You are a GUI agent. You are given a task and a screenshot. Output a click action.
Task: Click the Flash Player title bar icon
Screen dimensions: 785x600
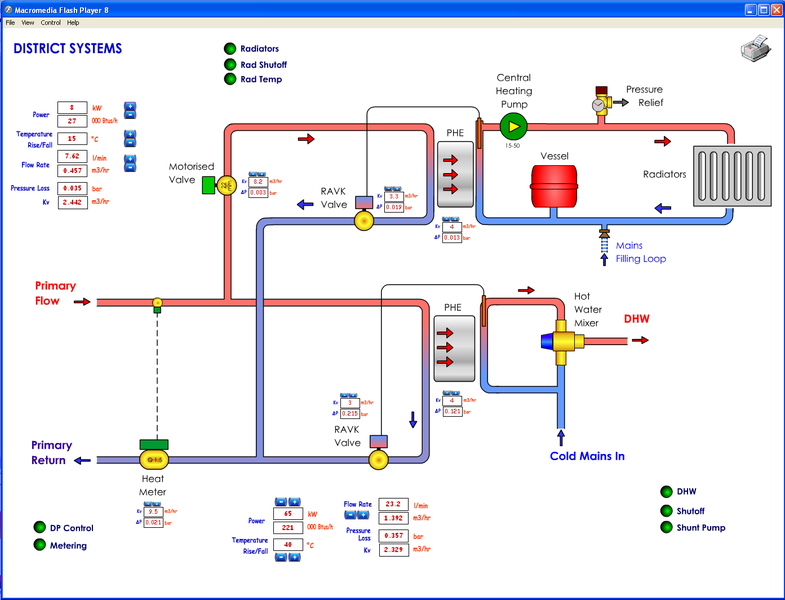[x=8, y=10]
